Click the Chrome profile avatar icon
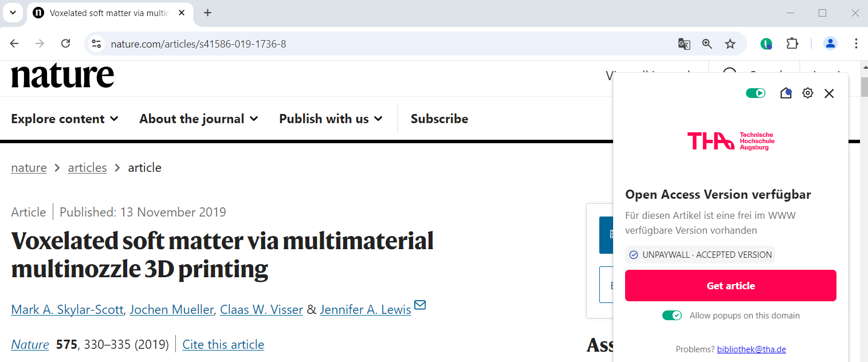Viewport: 868px width, 362px height. coord(830,44)
